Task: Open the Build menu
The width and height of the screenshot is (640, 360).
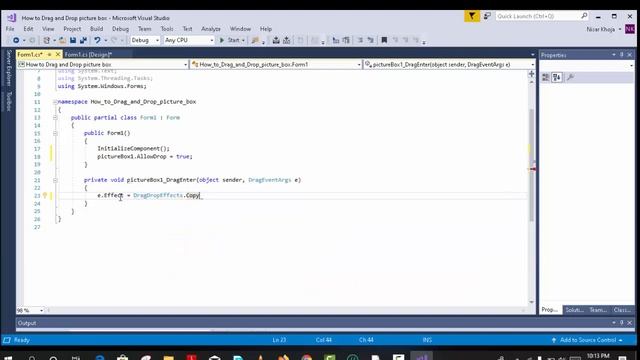Action: click(96, 29)
